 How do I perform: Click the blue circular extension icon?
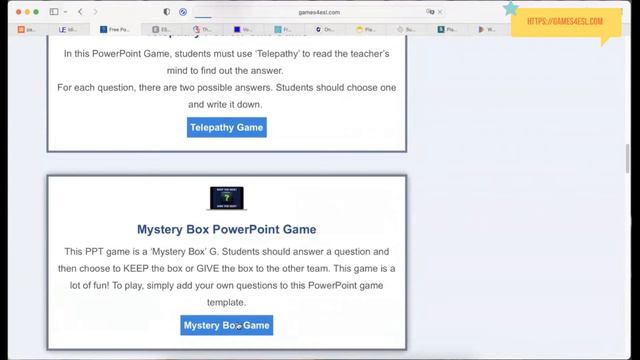coord(183,12)
